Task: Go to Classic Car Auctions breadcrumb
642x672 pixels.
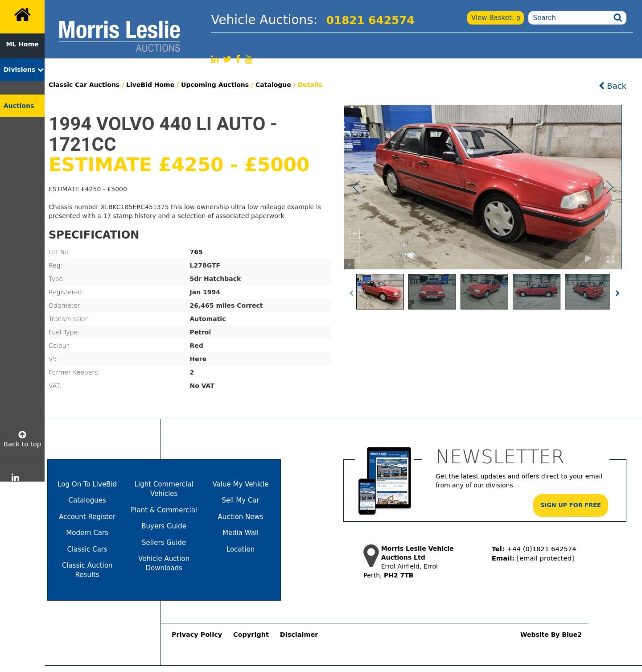Action: (84, 85)
